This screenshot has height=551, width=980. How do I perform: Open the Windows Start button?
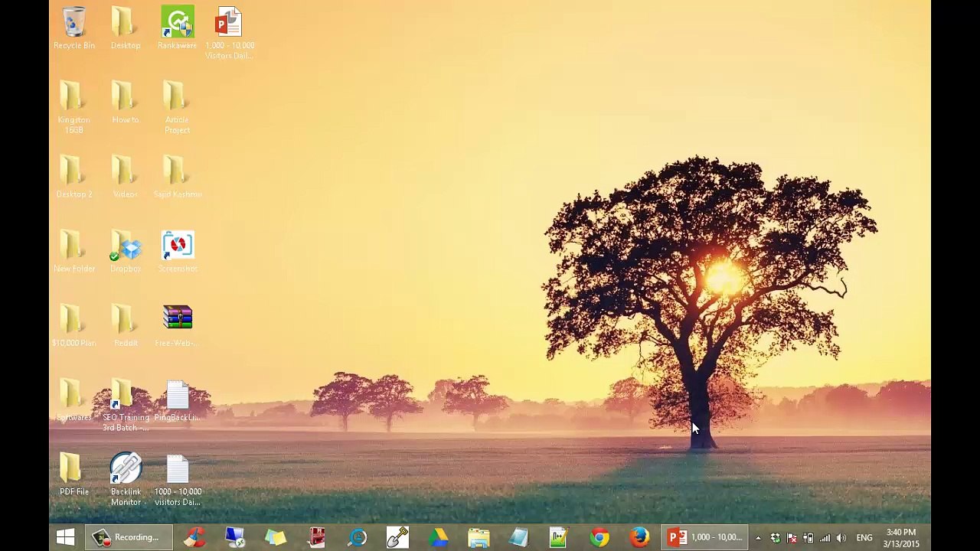(65, 537)
